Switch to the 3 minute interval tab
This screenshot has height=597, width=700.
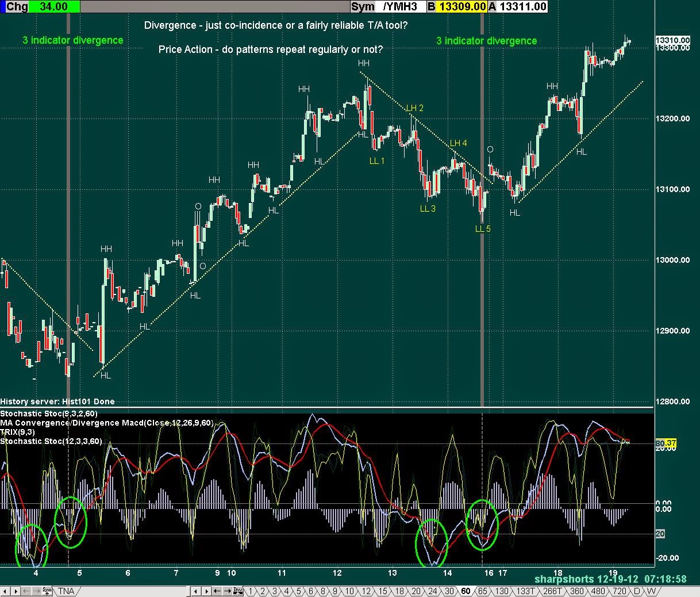[x=274, y=591]
